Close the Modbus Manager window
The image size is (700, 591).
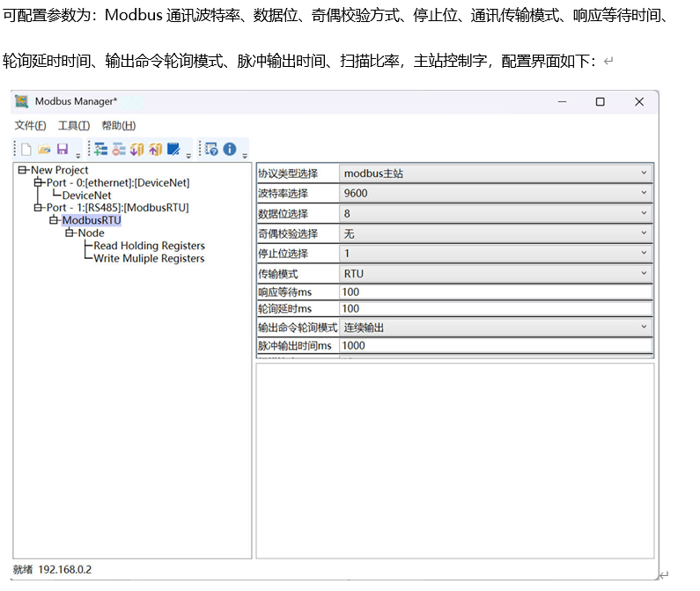[x=639, y=102]
